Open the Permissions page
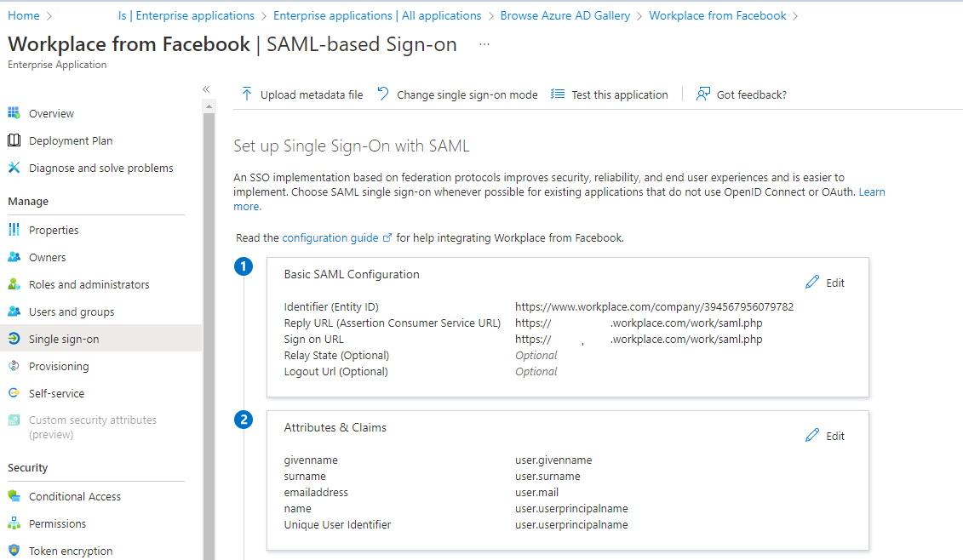The height and width of the screenshot is (560, 963). point(57,523)
